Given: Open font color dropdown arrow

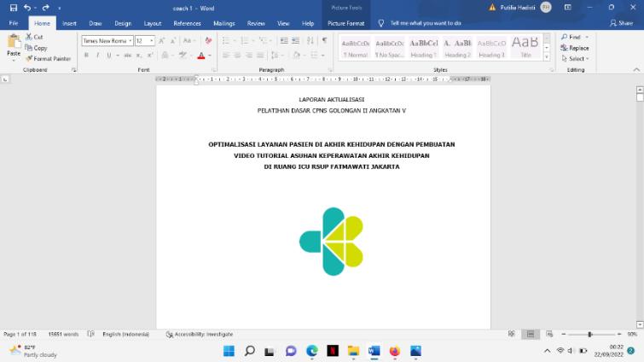Looking at the screenshot, I should pos(210,55).
